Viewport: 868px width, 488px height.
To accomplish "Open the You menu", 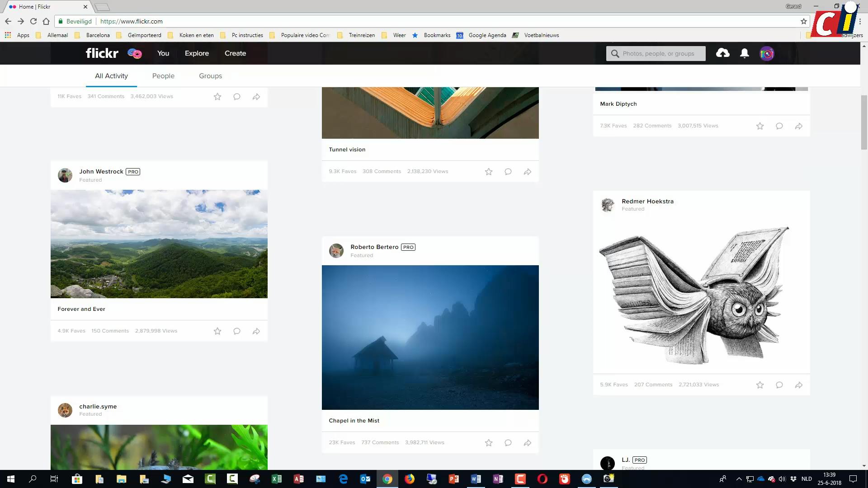I will [x=163, y=53].
